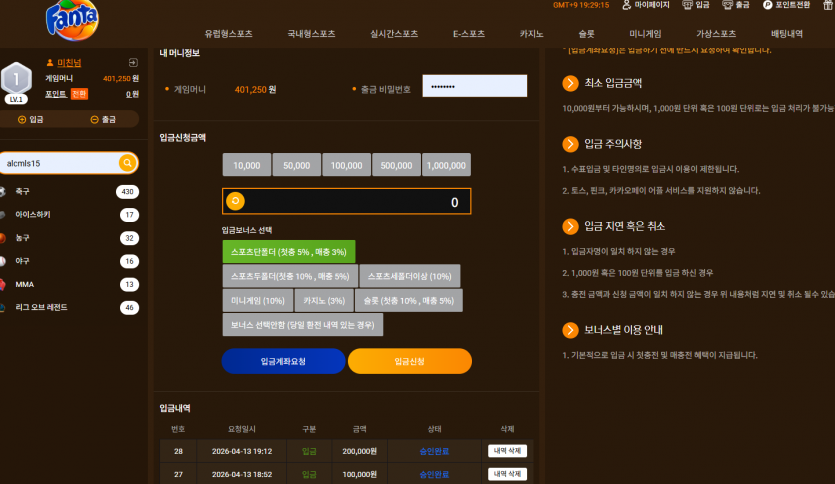This screenshot has height=484, width=835.
Task: Select the 보너스 선택안함 option
Action: click(x=302, y=325)
